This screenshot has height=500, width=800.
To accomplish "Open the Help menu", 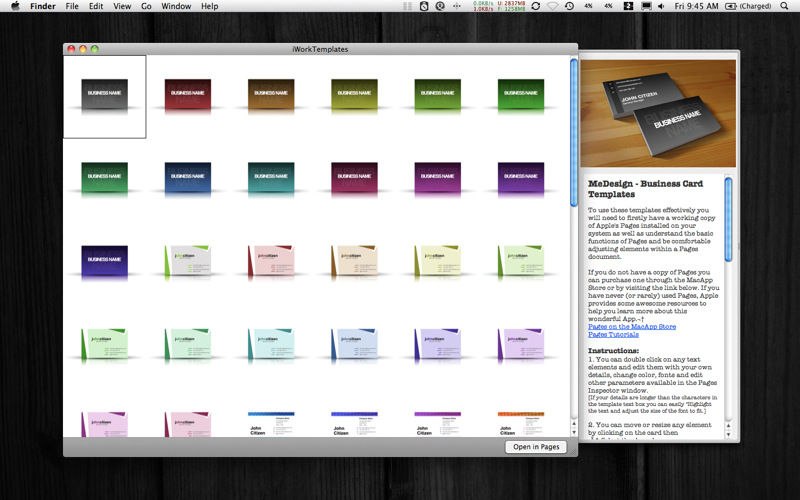I will coord(209,6).
